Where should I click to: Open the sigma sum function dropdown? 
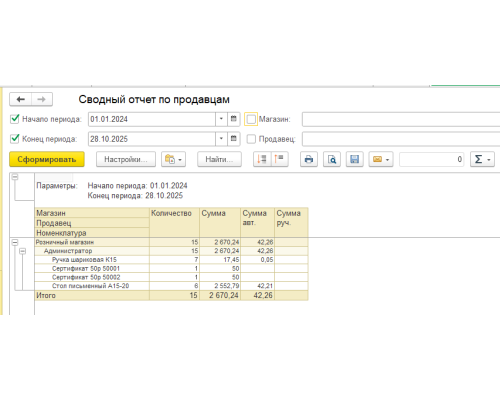tap(482, 159)
